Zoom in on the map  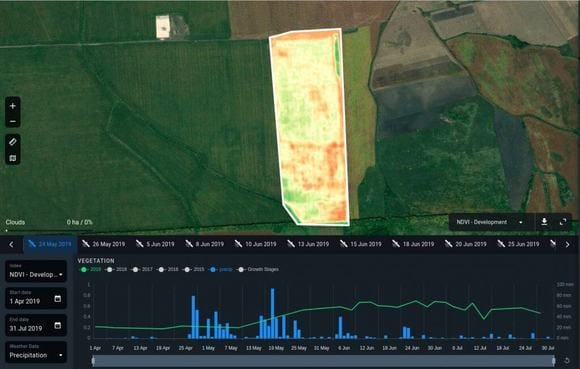pyautogui.click(x=13, y=106)
